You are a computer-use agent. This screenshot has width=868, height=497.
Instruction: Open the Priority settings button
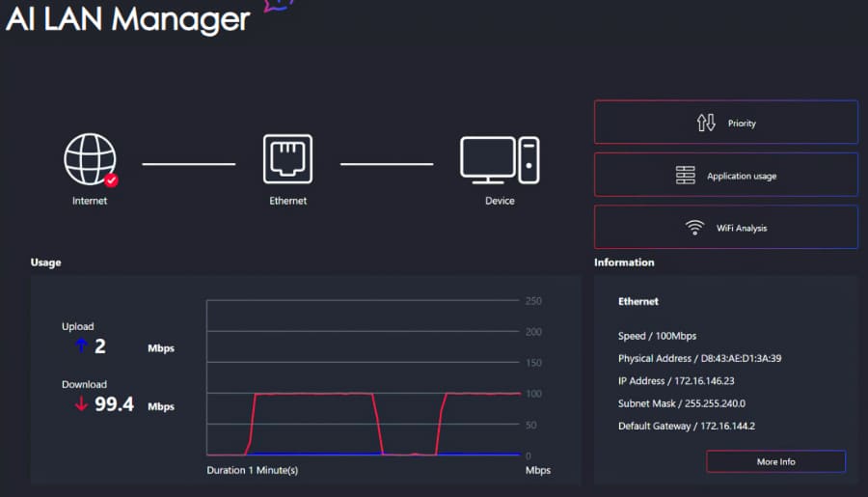725,123
